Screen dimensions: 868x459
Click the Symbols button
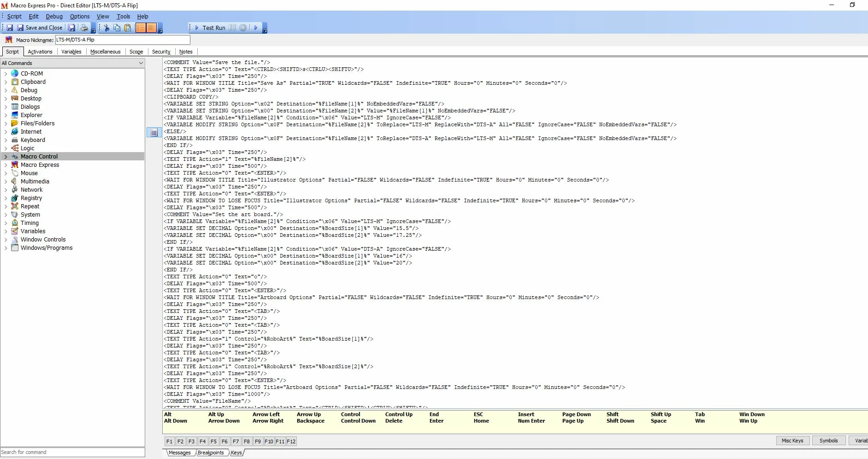(x=829, y=441)
